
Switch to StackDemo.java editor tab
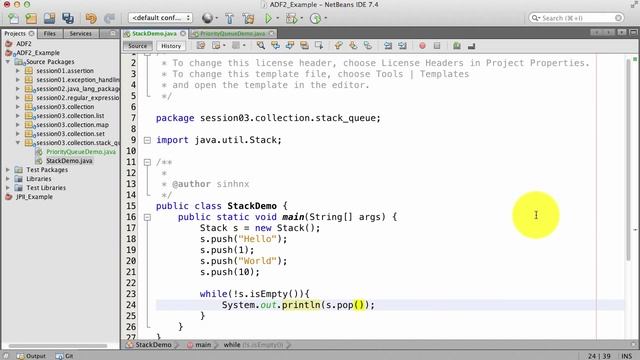pyautogui.click(x=154, y=33)
